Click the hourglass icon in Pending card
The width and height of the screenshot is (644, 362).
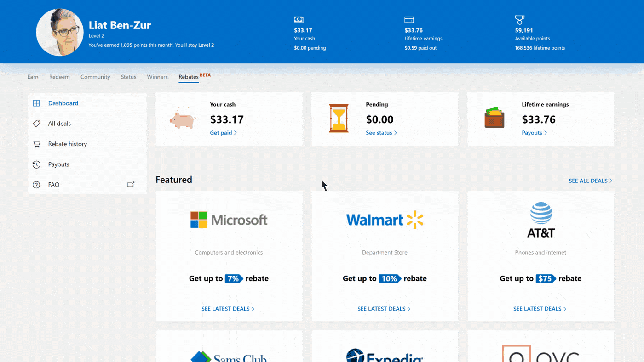339,119
